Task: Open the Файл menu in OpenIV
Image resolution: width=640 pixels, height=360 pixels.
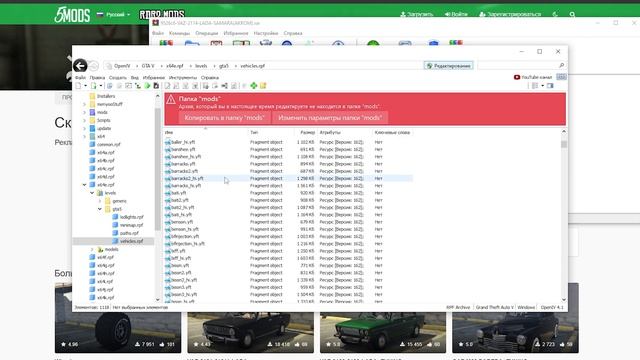Action: tap(80, 78)
